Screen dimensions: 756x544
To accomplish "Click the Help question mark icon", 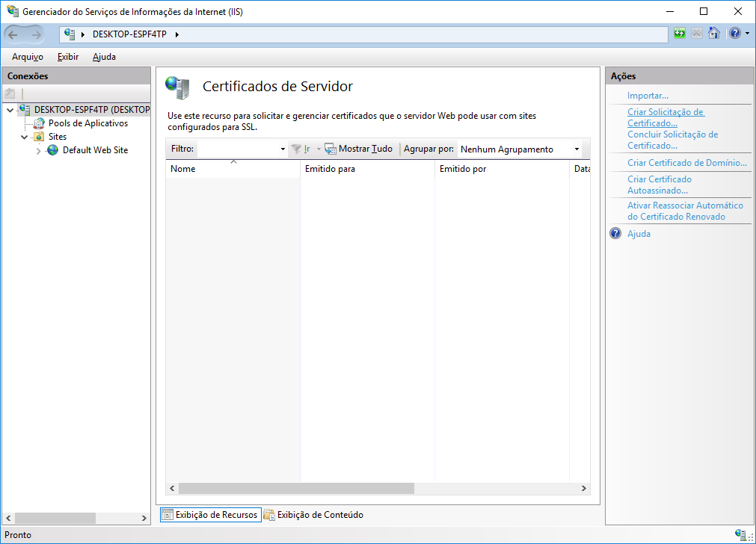I will [736, 33].
